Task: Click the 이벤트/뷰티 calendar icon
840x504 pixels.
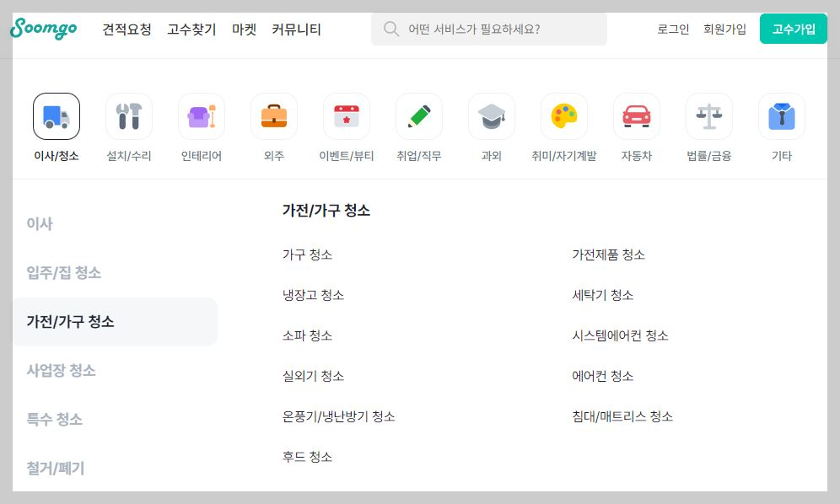Action: 346,115
